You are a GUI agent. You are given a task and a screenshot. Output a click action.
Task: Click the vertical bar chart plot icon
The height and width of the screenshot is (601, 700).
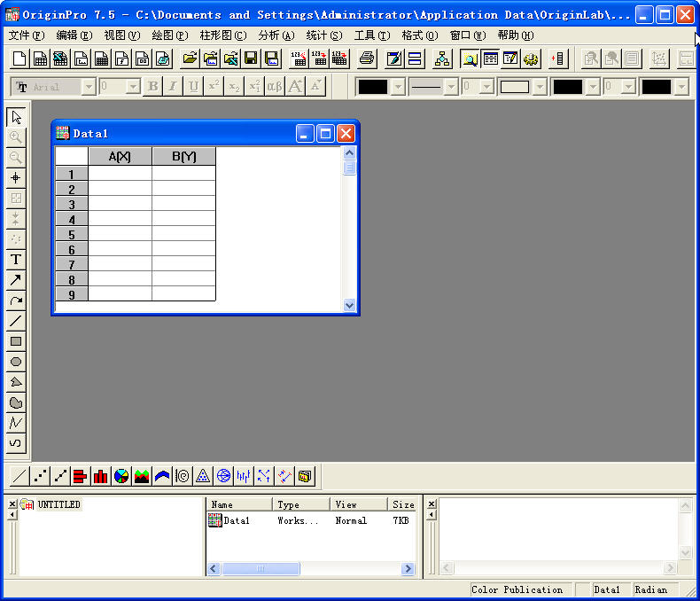100,476
